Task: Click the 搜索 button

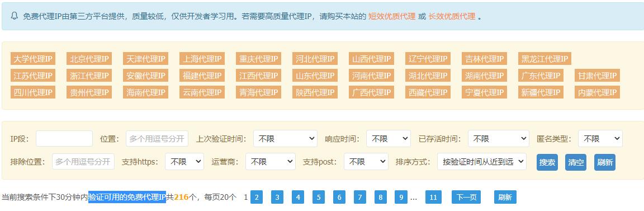Action: 547,162
